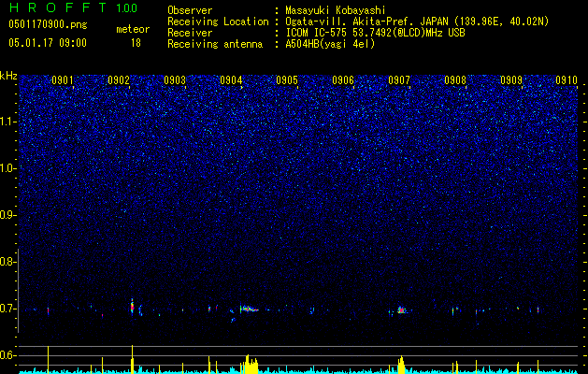
Task: Click the Receiver field label
Action: click(190, 33)
